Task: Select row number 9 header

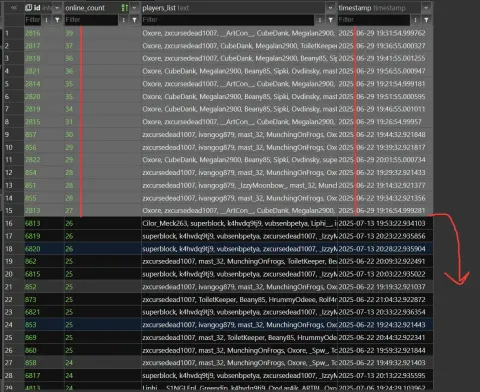Action: pyautogui.click(x=13, y=134)
